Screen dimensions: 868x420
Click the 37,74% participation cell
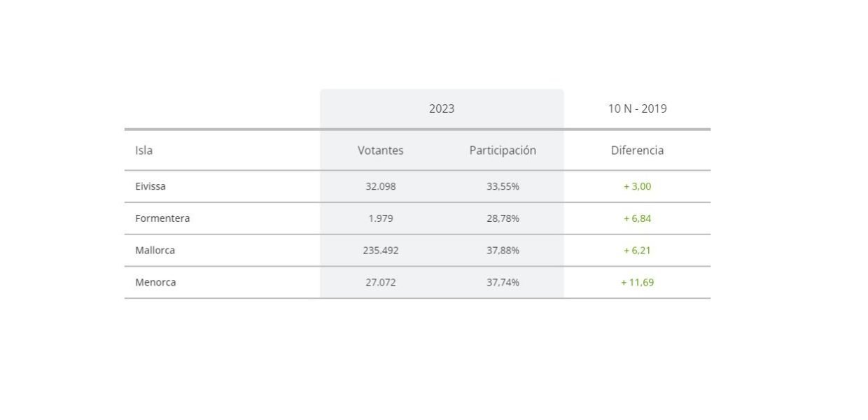pos(503,282)
